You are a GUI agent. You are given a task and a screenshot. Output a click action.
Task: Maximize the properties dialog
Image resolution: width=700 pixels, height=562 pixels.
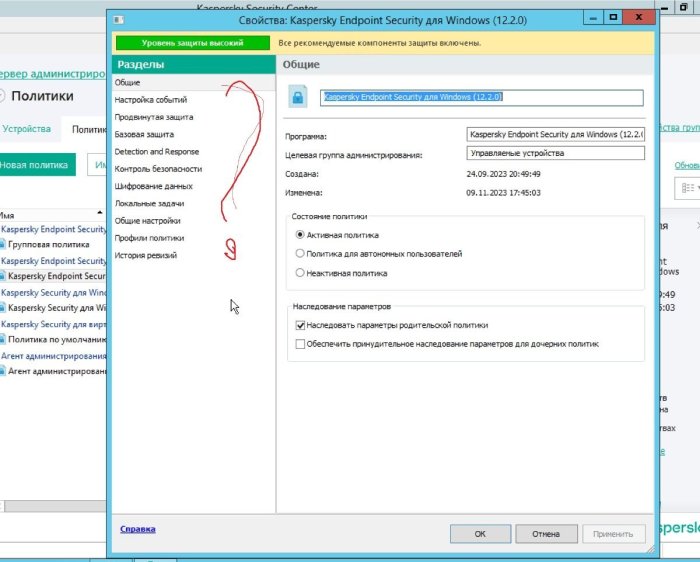tap(613, 17)
